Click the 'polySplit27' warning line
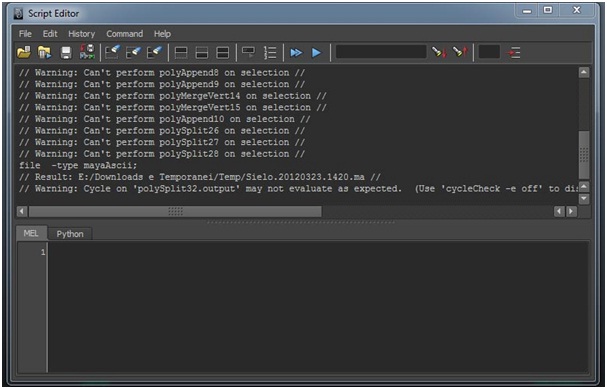607x389 pixels. (x=162, y=142)
